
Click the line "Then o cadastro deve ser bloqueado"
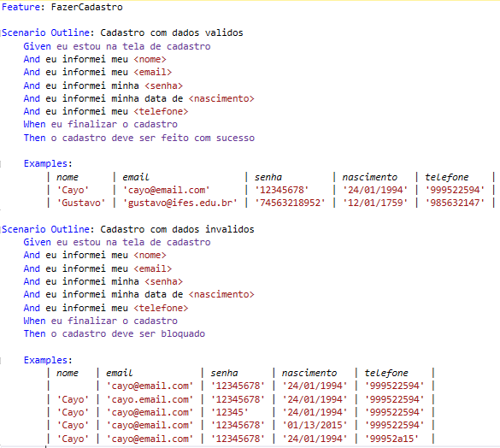pyautogui.click(x=115, y=334)
